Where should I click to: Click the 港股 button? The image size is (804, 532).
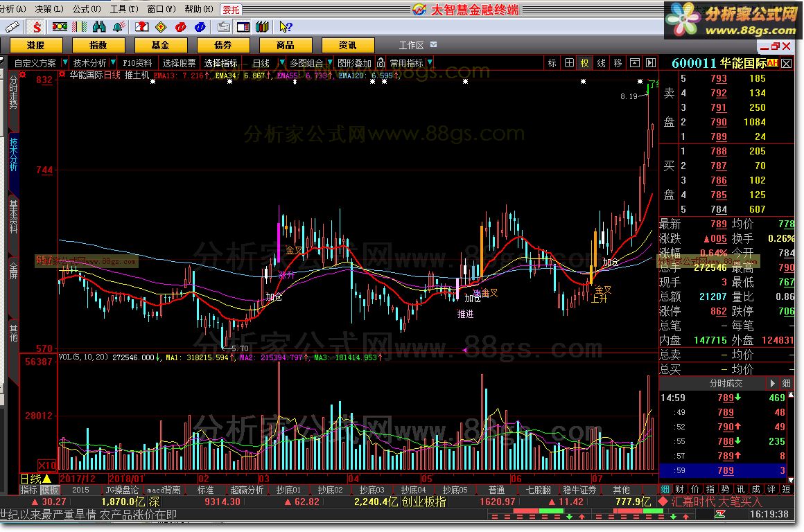[x=36, y=45]
